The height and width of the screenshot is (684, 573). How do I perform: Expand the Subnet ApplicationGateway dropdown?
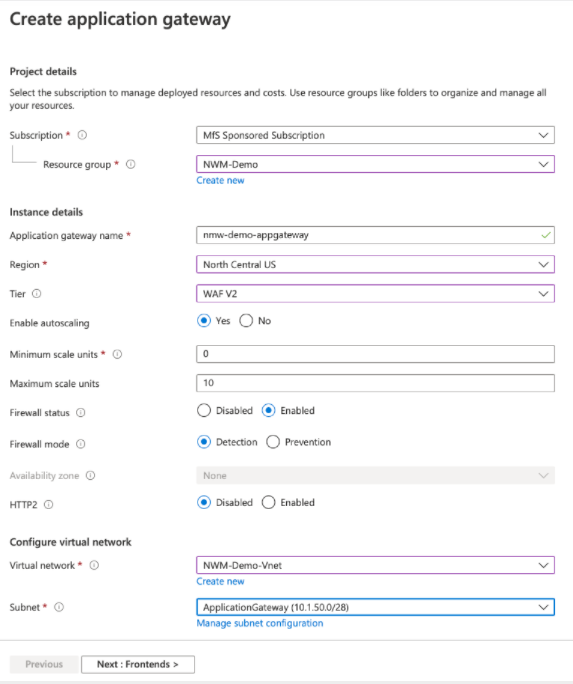click(x=375, y=607)
